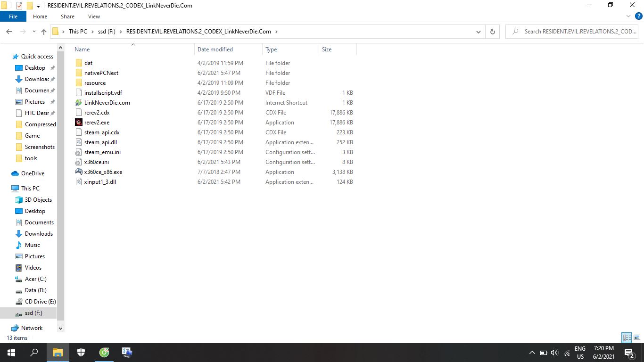Open the LinkNeverDie.com internet shortcut

tap(107, 102)
